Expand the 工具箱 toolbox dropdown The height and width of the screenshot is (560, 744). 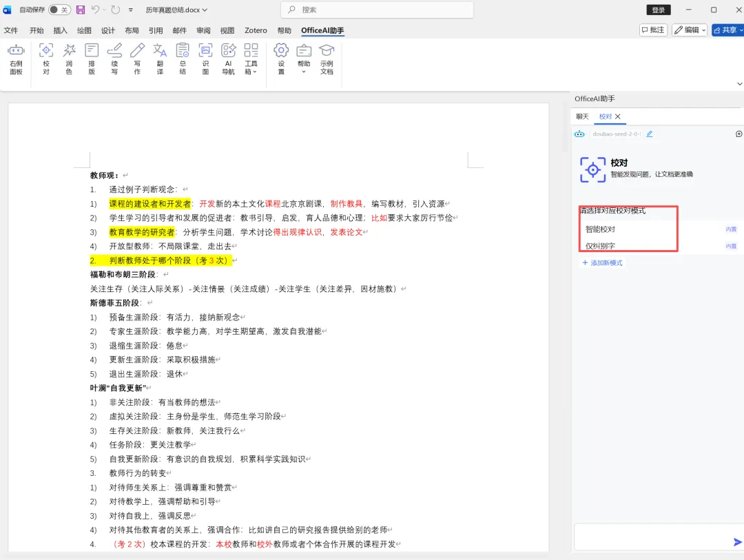click(x=251, y=59)
